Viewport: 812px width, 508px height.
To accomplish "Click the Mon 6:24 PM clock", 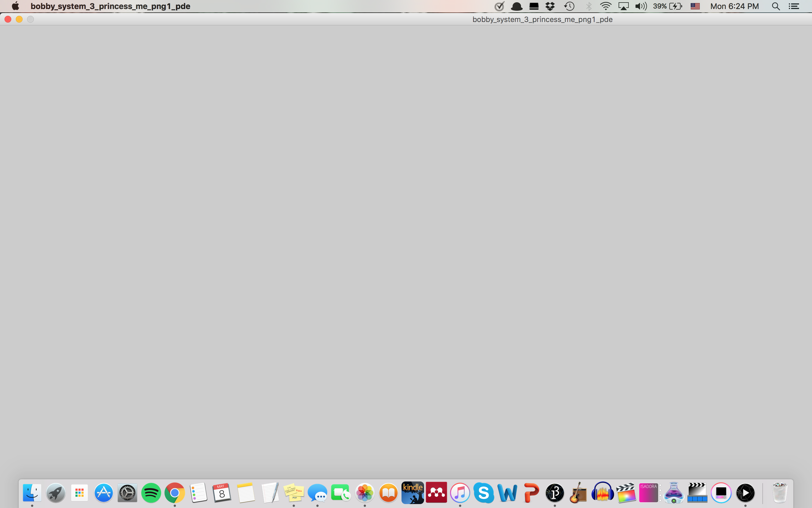I will point(734,6).
